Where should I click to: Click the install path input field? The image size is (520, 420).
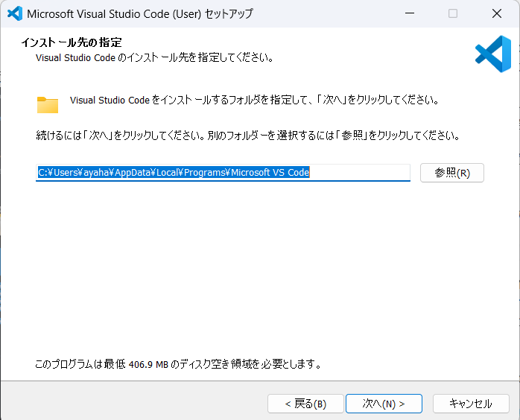(223, 173)
